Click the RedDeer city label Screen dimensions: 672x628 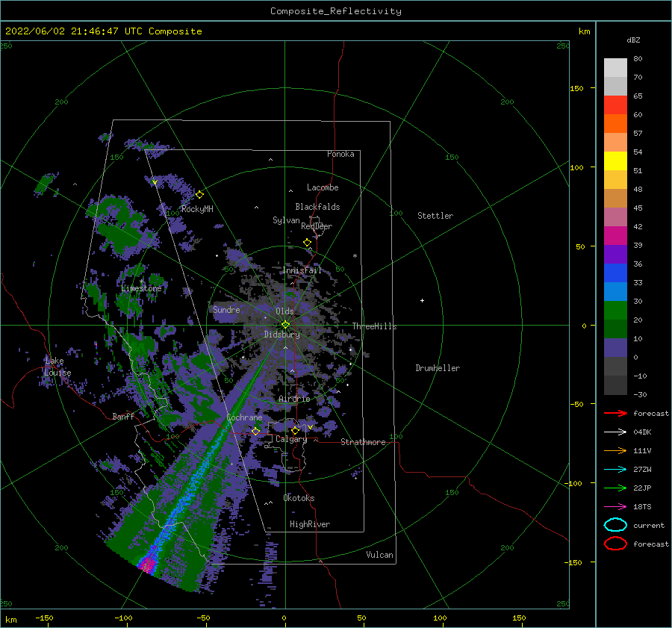pyautogui.click(x=317, y=226)
